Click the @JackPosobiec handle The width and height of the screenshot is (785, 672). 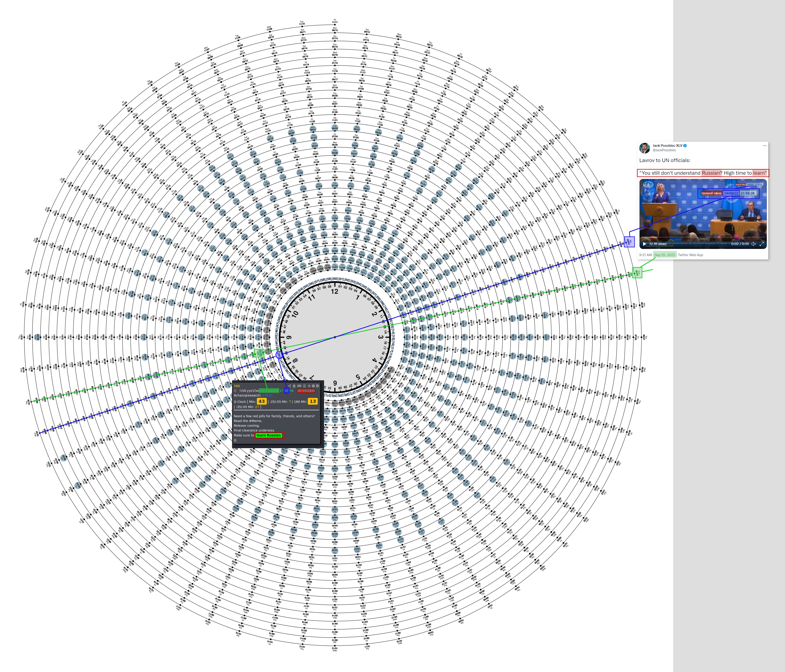pos(665,150)
